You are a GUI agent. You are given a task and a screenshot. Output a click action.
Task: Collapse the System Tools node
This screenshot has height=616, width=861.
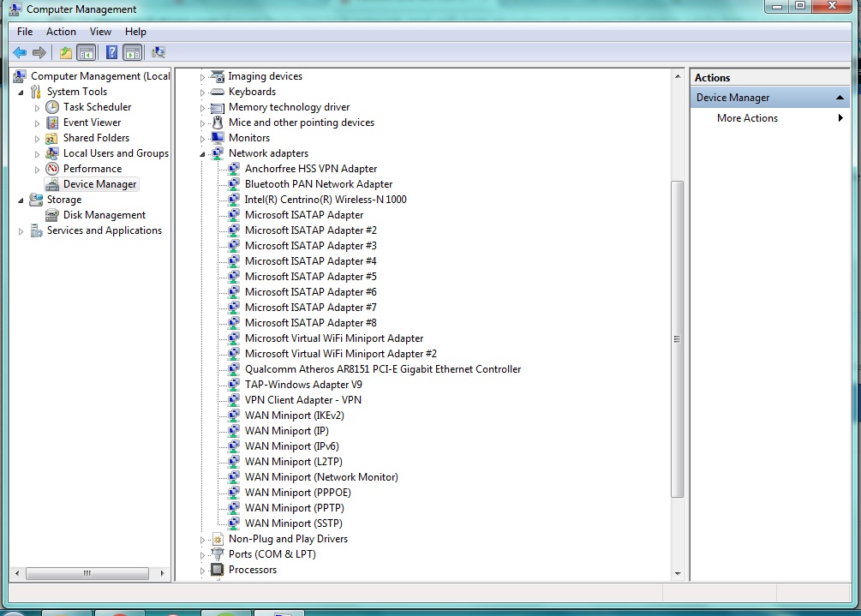(21, 93)
